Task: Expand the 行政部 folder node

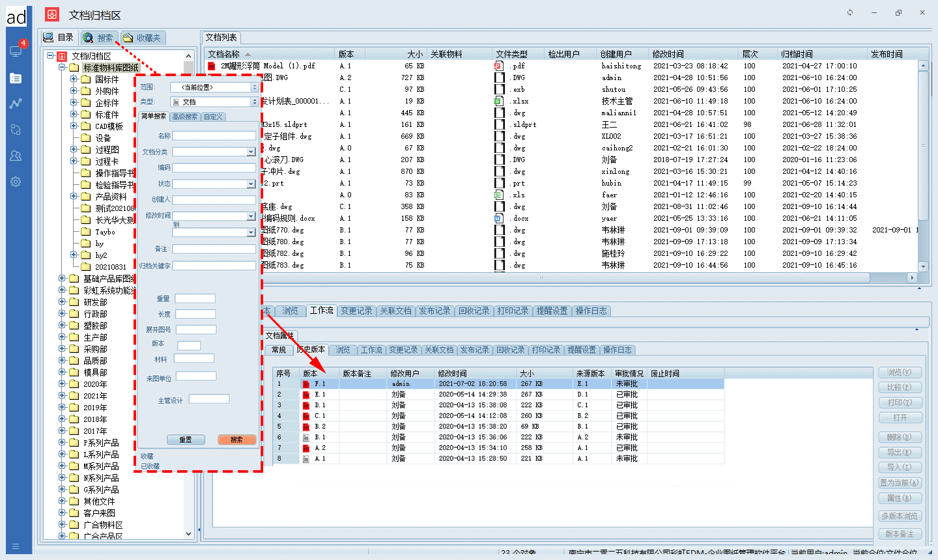Action: click(62, 314)
